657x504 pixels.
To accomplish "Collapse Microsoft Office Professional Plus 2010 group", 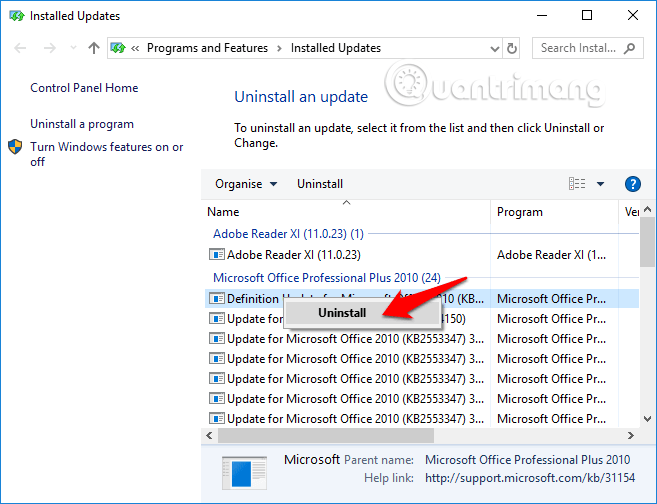I will [327, 278].
